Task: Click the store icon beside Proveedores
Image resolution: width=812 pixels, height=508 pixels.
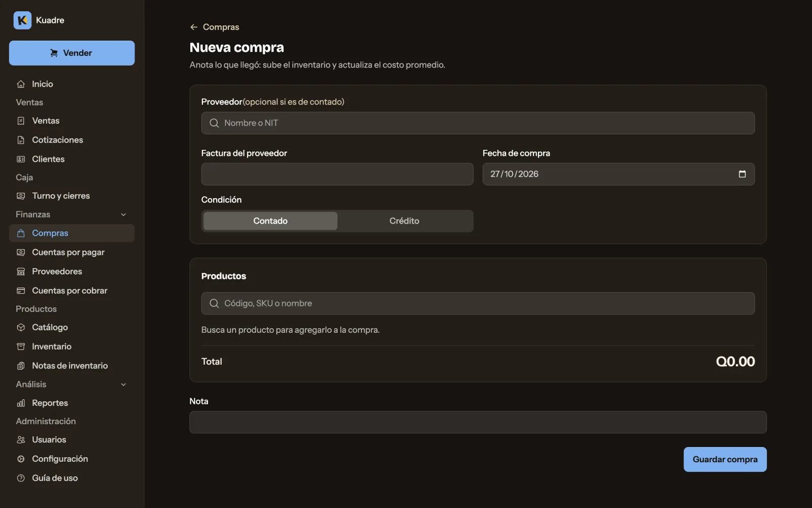Action: click(21, 272)
